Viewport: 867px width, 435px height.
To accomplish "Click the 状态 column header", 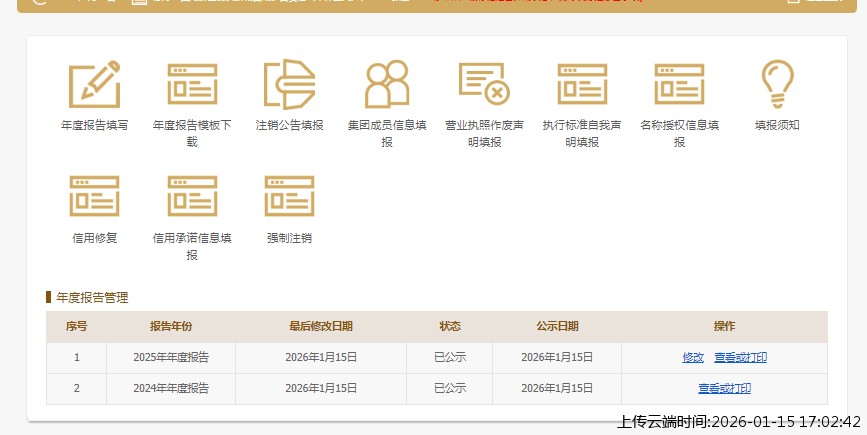I will click(450, 326).
